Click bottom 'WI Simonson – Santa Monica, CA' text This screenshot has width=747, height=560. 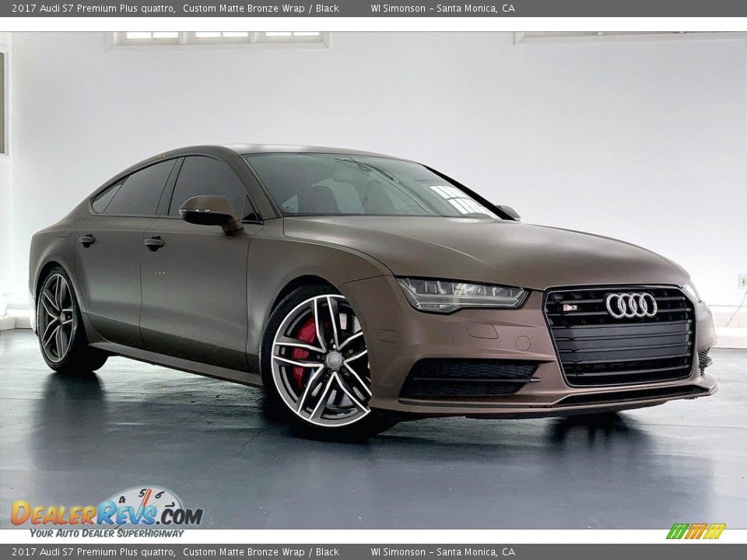click(442, 552)
